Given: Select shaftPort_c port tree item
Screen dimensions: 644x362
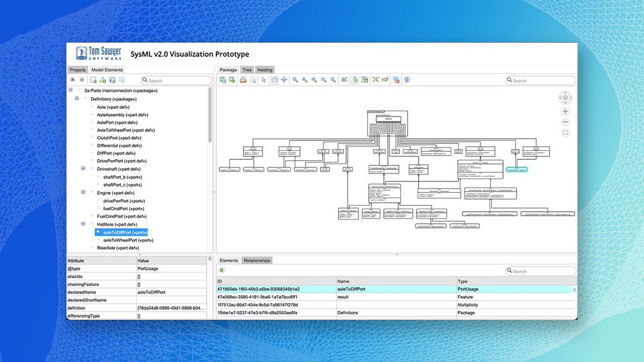Looking at the screenshot, I should (x=122, y=184).
